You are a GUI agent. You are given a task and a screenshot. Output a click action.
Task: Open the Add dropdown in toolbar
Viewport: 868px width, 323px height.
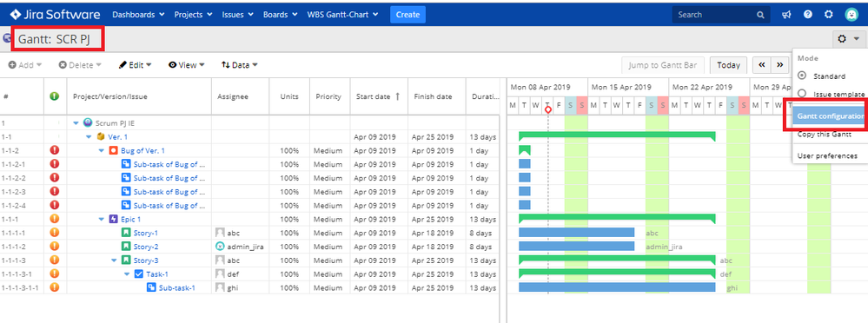(25, 65)
